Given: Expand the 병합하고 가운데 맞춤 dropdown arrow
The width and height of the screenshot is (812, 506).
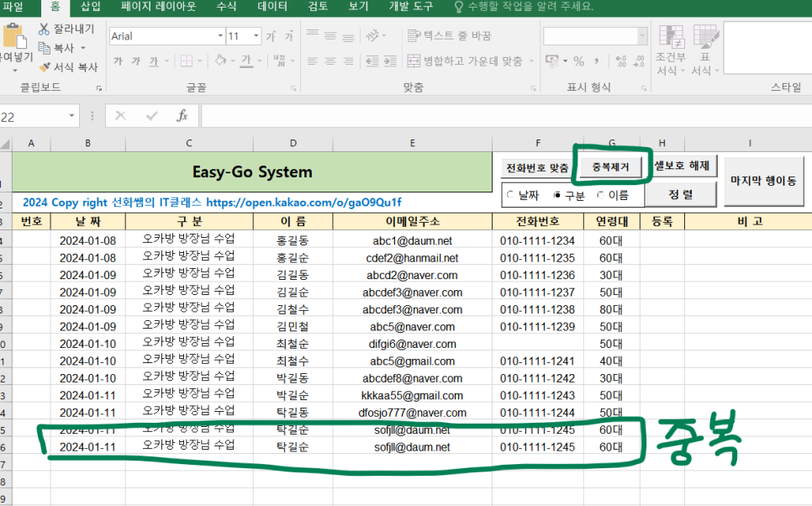Looking at the screenshot, I should (532, 61).
